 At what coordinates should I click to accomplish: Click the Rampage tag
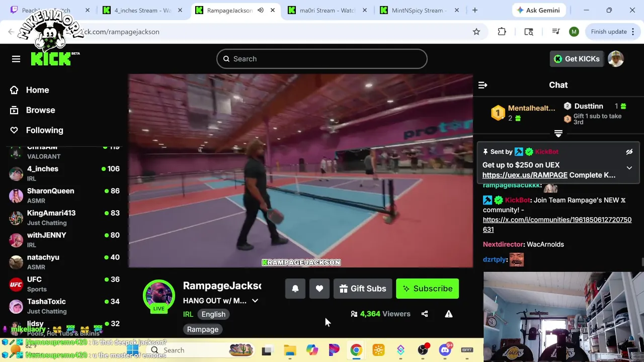click(203, 329)
